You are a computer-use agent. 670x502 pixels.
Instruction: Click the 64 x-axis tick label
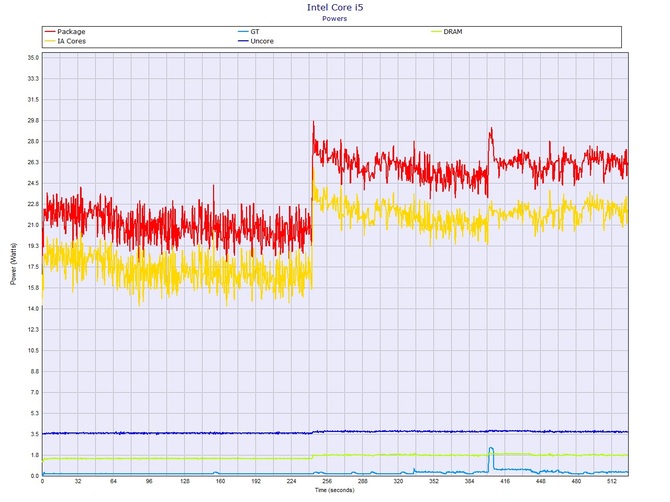[x=113, y=481]
